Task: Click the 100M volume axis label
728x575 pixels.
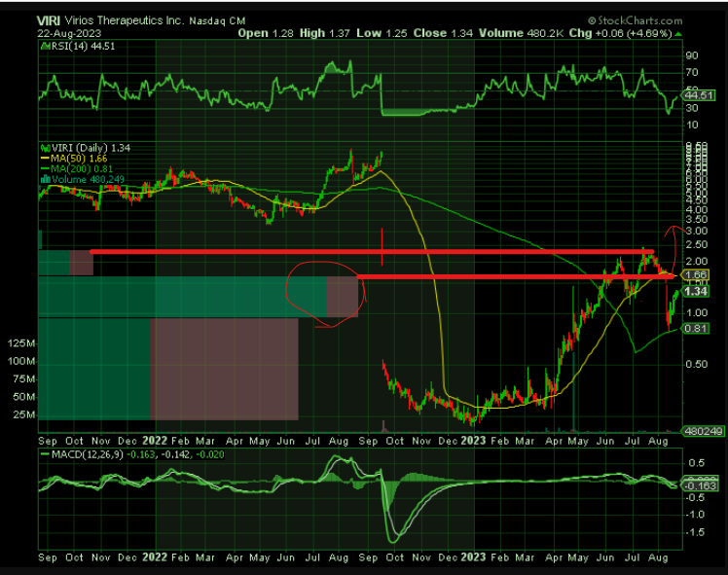Action: 20,361
